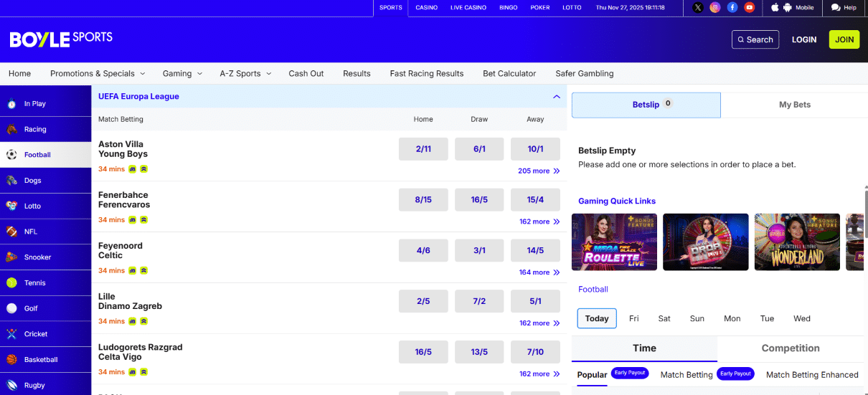Viewport: 868px width, 395px height.
Task: Switch to the CASINO top tab
Action: [426, 8]
